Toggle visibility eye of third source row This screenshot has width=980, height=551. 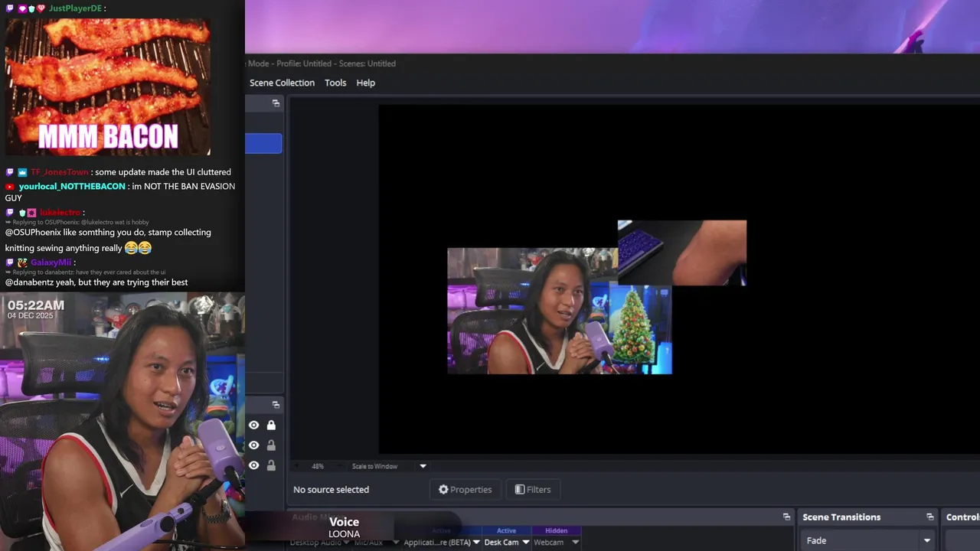click(253, 465)
